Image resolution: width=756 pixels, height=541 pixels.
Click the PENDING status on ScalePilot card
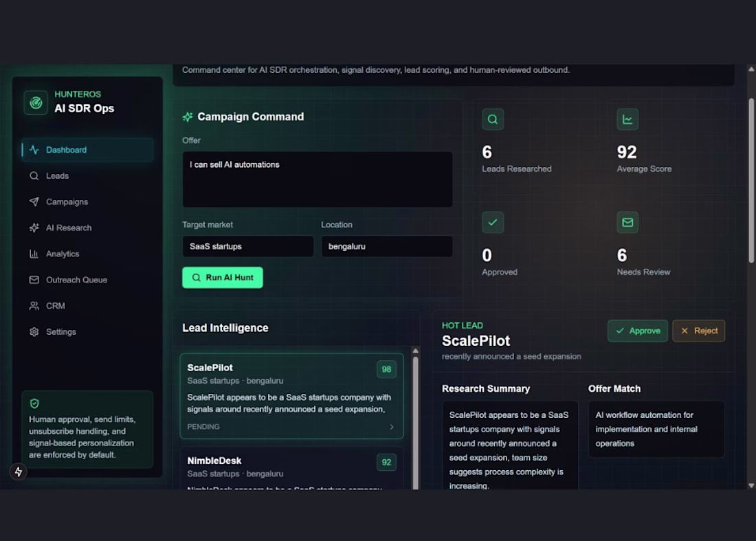(203, 427)
